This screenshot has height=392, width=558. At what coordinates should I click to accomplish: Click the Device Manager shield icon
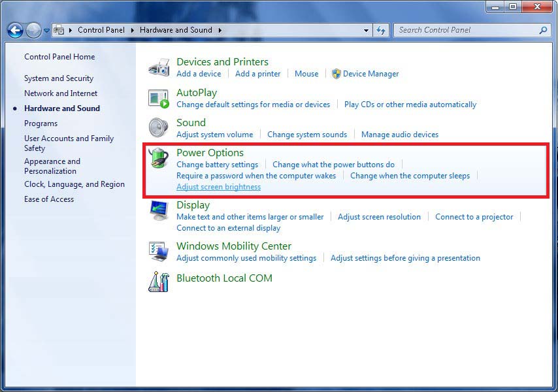tap(336, 74)
